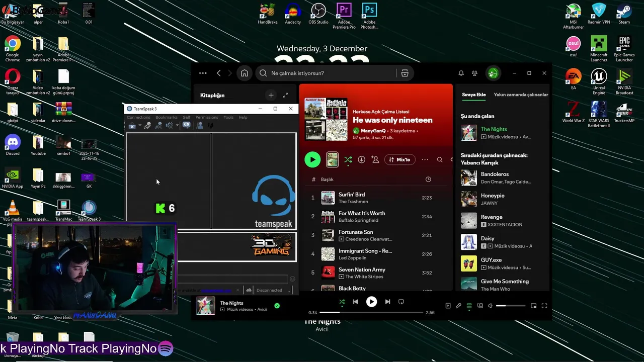Go back in Spotify navigation
644x362 pixels.
[x=219, y=73]
